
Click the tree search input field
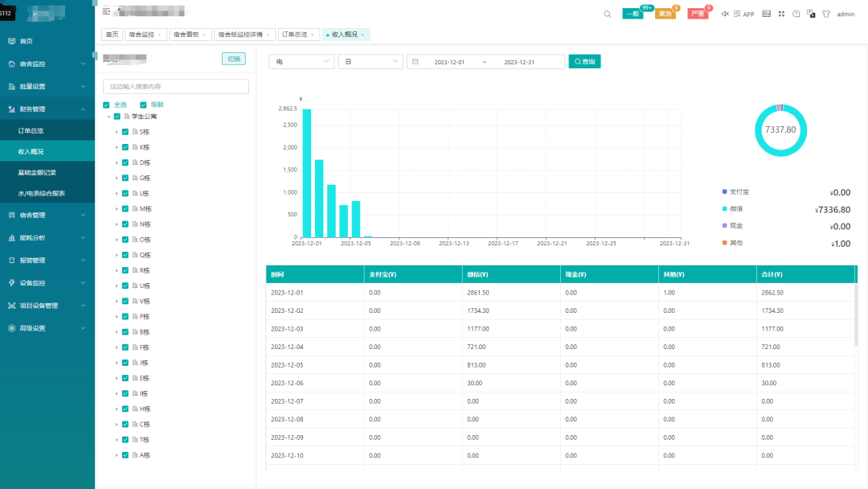click(x=176, y=86)
